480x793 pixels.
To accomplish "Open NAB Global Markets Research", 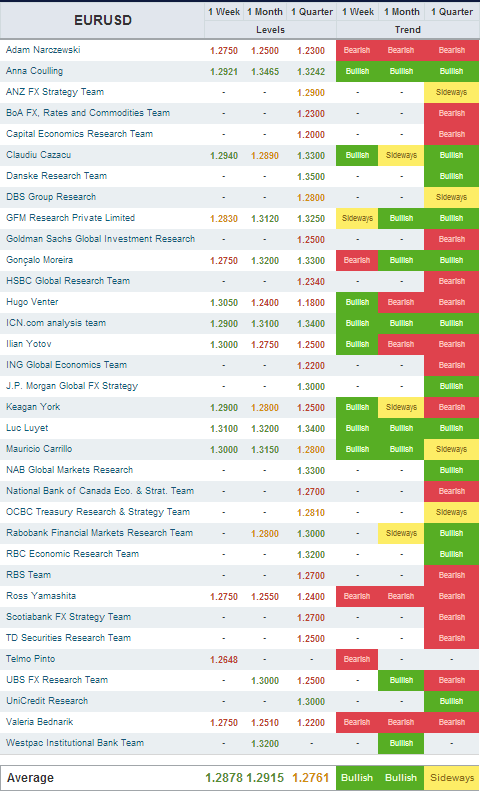I will click(69, 470).
